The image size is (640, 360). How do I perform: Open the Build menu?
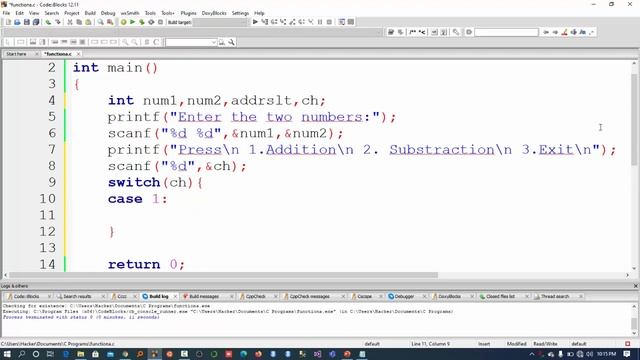[x=90, y=13]
